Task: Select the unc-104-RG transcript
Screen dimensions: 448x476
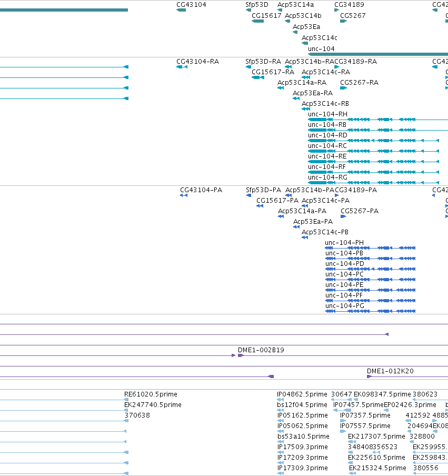Action: click(x=373, y=182)
